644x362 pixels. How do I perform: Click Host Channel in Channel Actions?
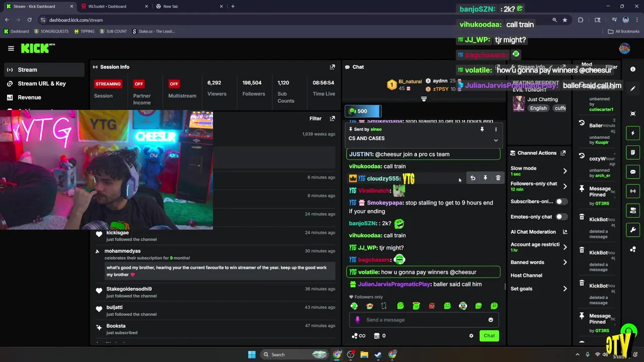(526, 276)
